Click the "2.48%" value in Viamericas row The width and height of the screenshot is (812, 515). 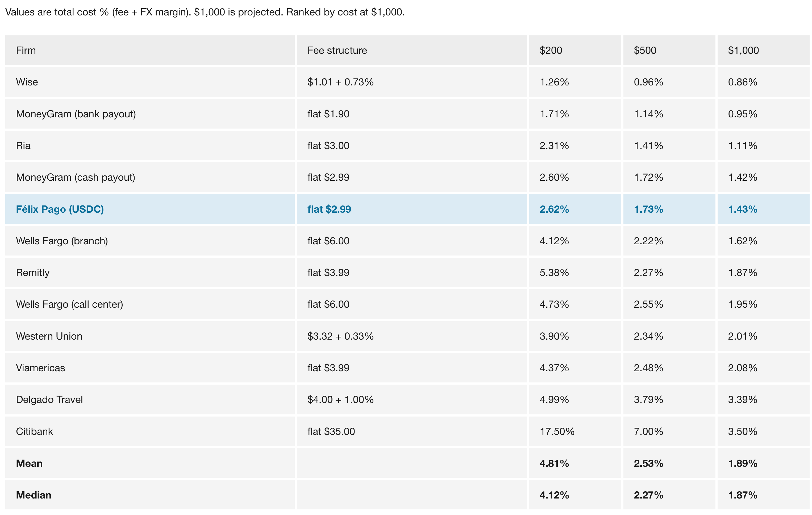click(669, 368)
